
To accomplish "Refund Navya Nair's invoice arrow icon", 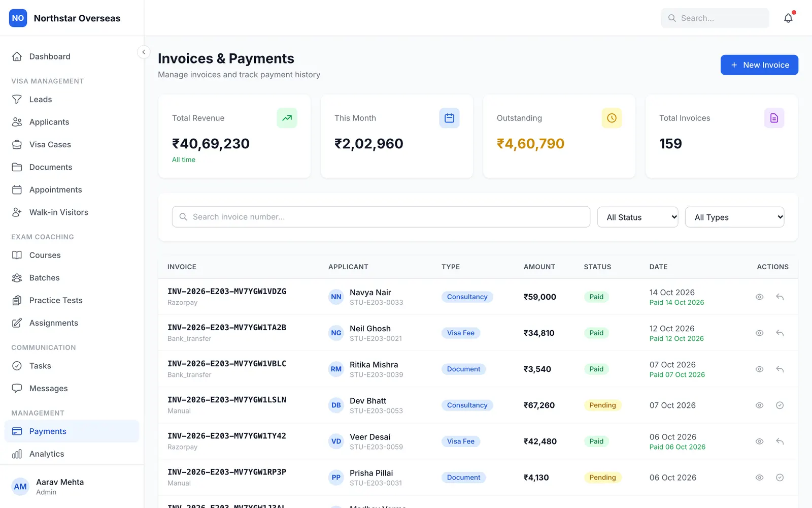I will tap(780, 297).
